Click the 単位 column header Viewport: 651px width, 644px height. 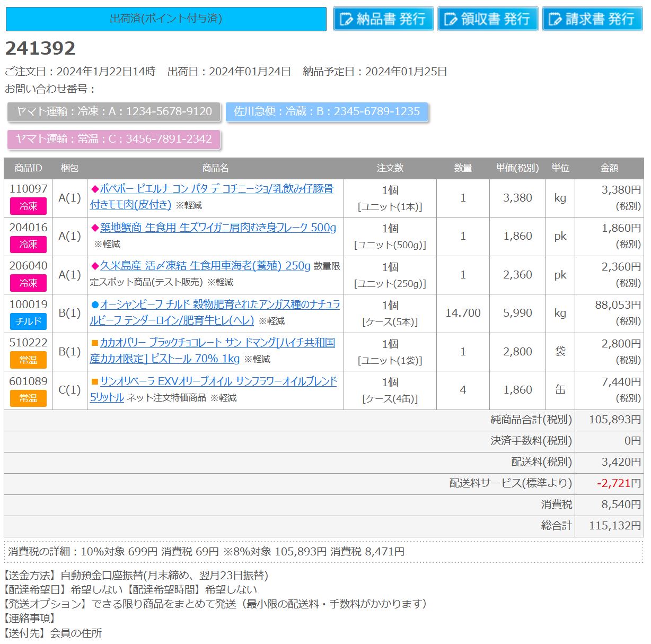click(x=560, y=168)
